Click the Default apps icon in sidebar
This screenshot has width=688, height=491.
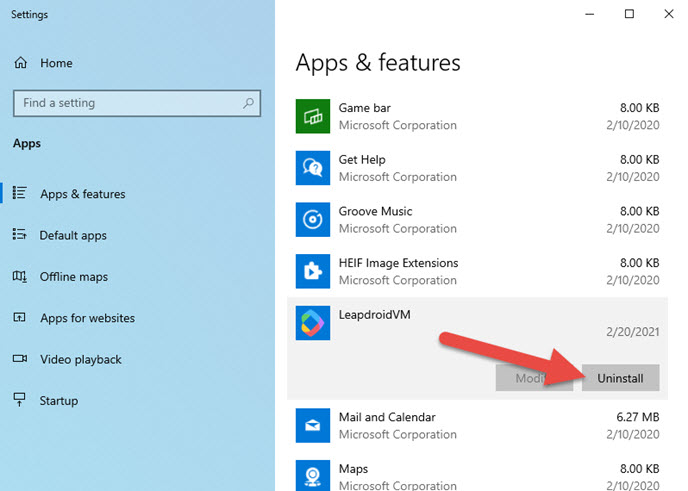(x=20, y=234)
